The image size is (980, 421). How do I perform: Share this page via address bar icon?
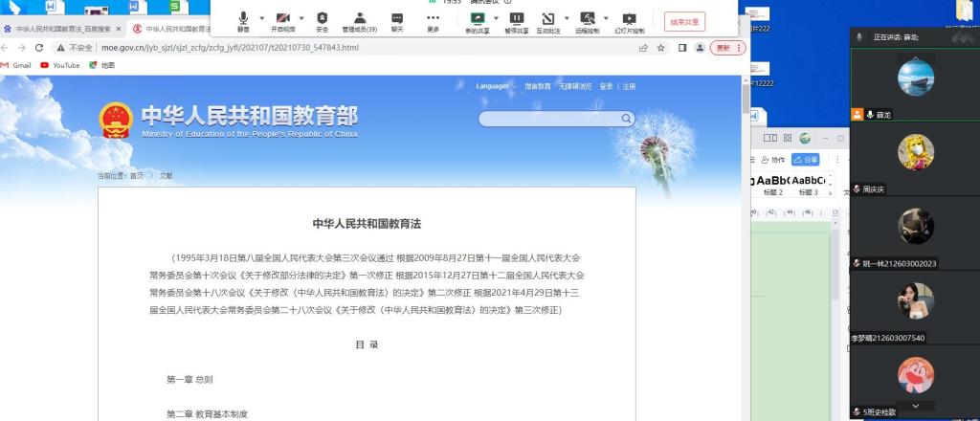click(643, 48)
